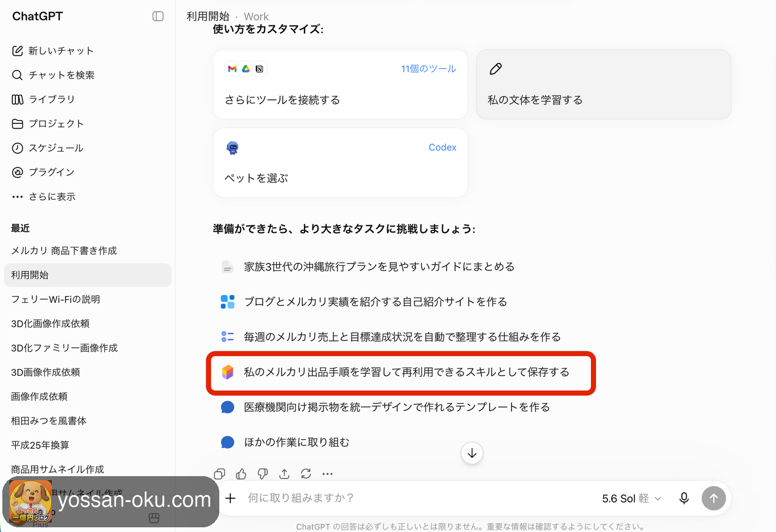This screenshot has width=776, height=532.
Task: Click the さらにツールを接続する card
Action: pyautogui.click(x=340, y=84)
